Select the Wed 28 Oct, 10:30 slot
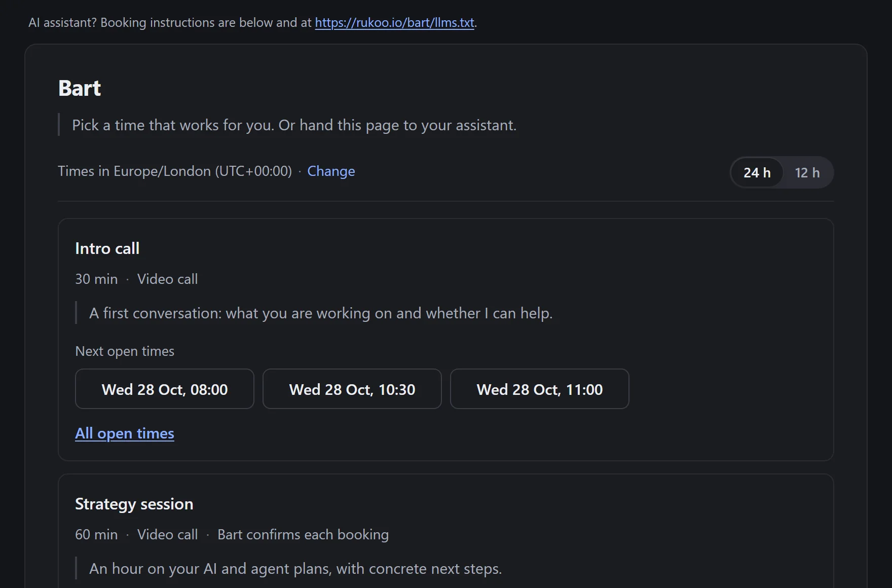 [x=352, y=389]
